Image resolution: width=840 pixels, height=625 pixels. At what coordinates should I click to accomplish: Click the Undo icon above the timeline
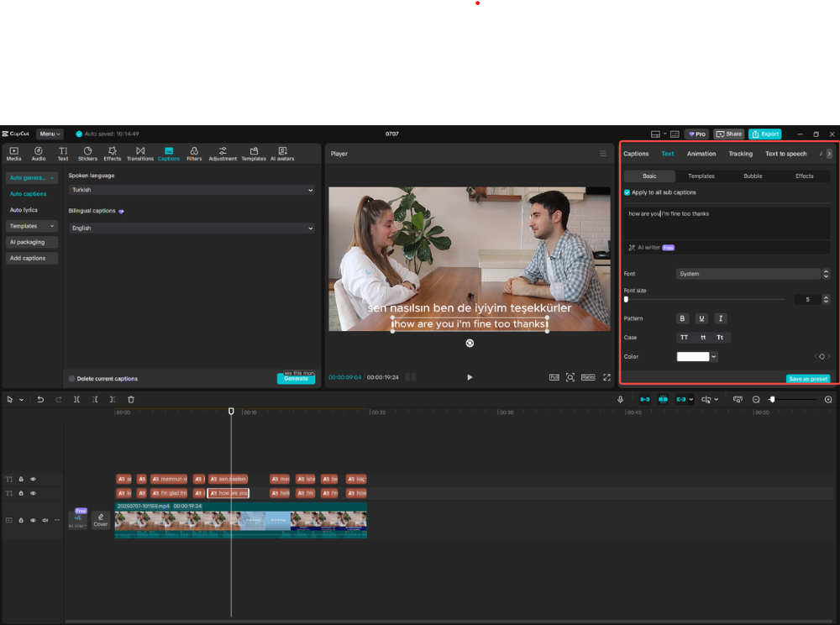coord(39,399)
